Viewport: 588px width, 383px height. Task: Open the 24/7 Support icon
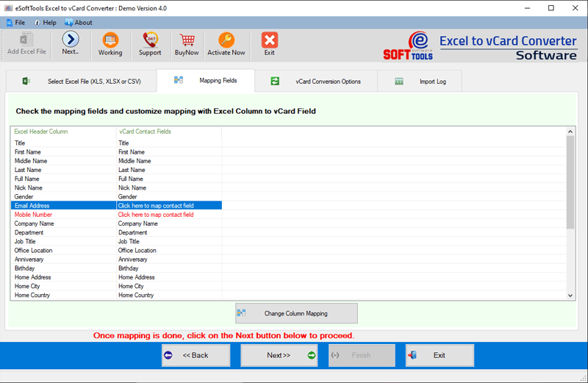(150, 40)
